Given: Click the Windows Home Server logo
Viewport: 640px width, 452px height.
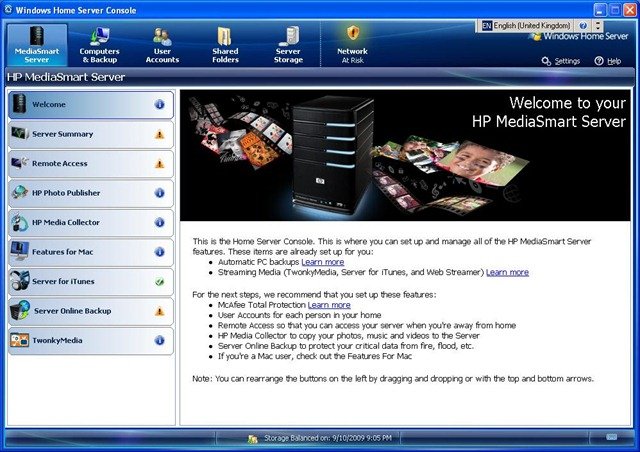Looking at the screenshot, I should [x=580, y=36].
